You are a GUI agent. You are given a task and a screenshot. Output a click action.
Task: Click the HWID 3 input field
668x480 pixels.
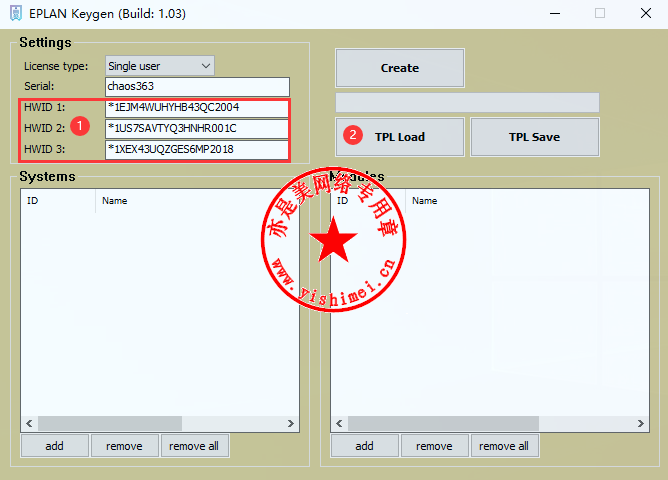click(197, 149)
